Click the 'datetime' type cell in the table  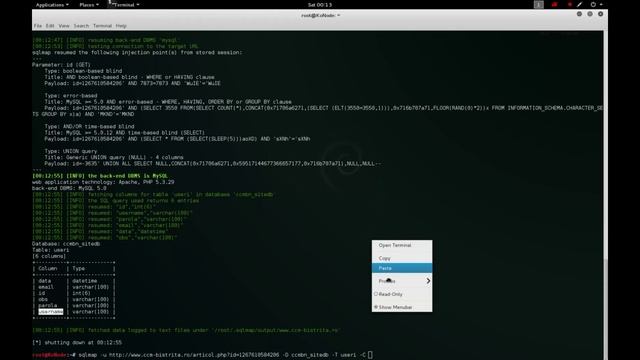tap(84, 281)
